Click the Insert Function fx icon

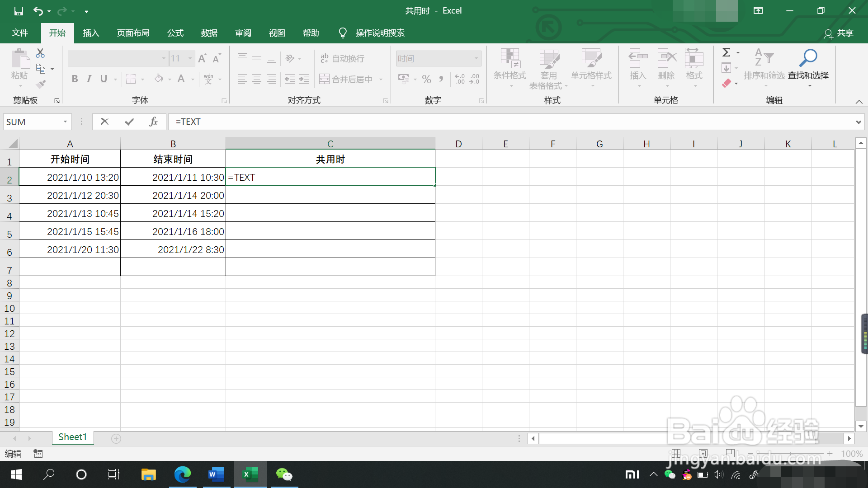pos(153,122)
